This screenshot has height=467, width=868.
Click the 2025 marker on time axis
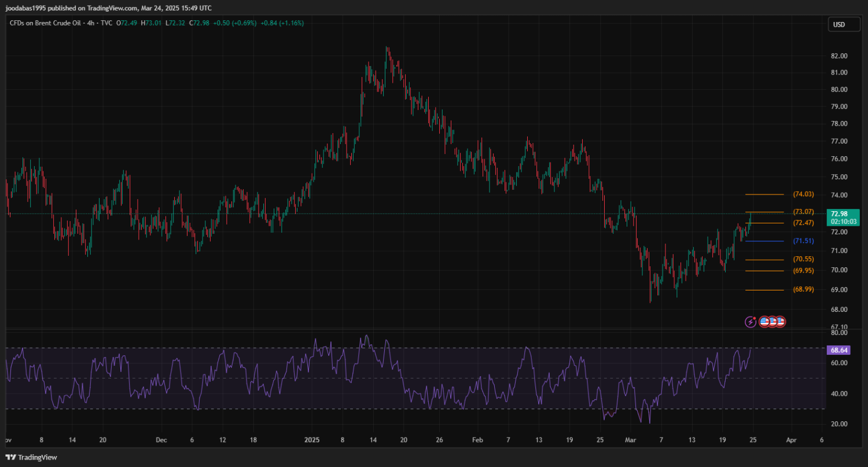pos(312,440)
